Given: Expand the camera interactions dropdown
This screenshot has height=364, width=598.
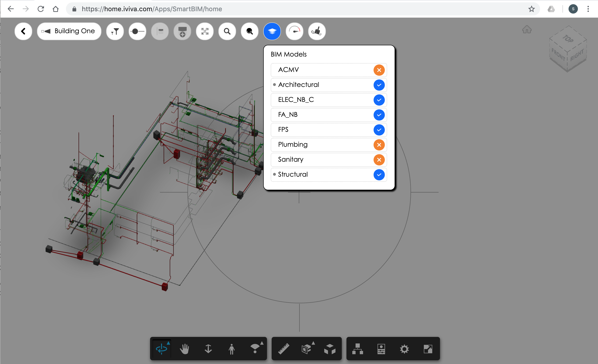Looking at the screenshot, I should coord(262,343).
